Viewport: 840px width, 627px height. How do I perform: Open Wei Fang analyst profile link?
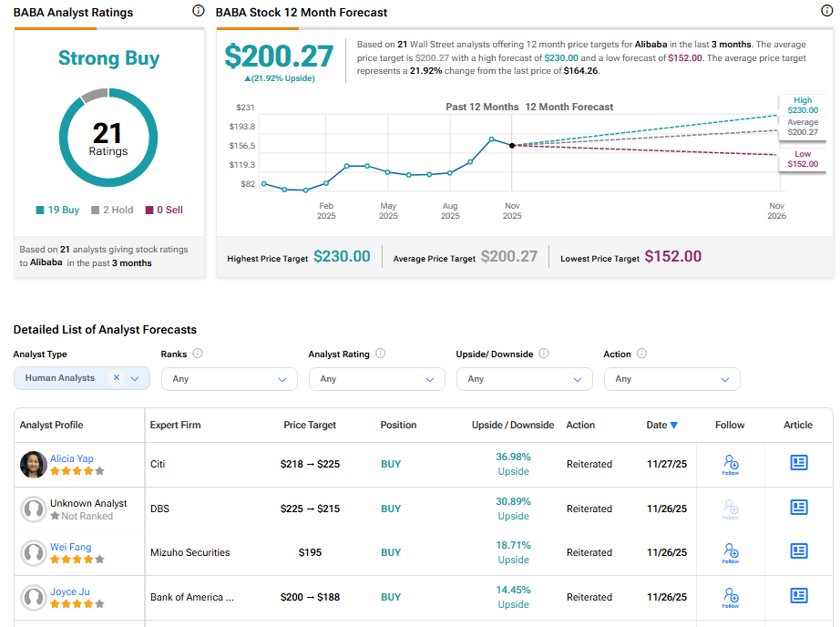70,547
